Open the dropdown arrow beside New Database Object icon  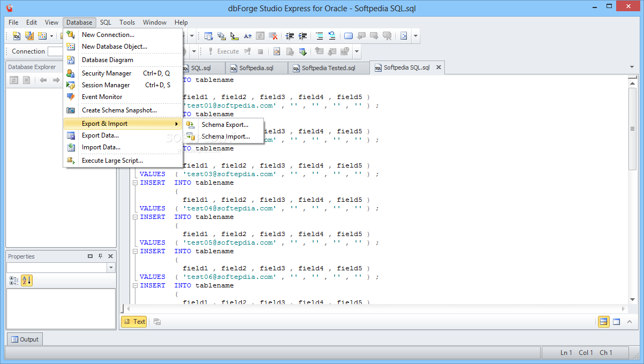click(x=52, y=36)
